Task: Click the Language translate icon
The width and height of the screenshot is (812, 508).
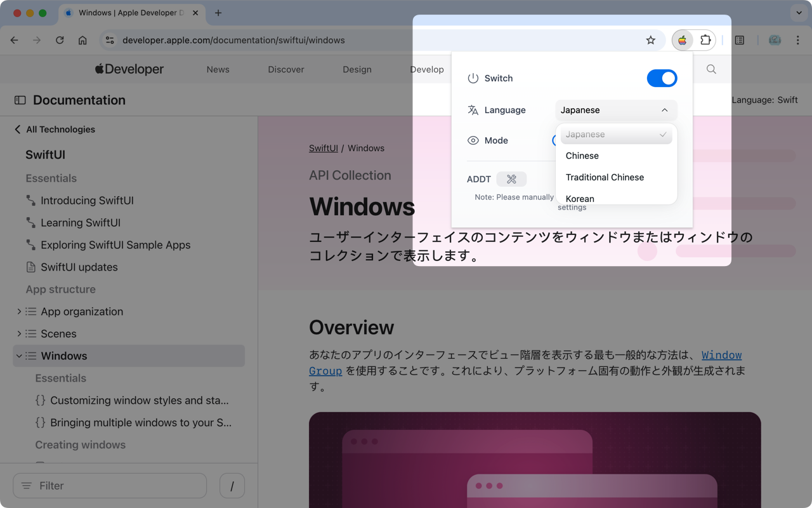Action: click(x=473, y=110)
